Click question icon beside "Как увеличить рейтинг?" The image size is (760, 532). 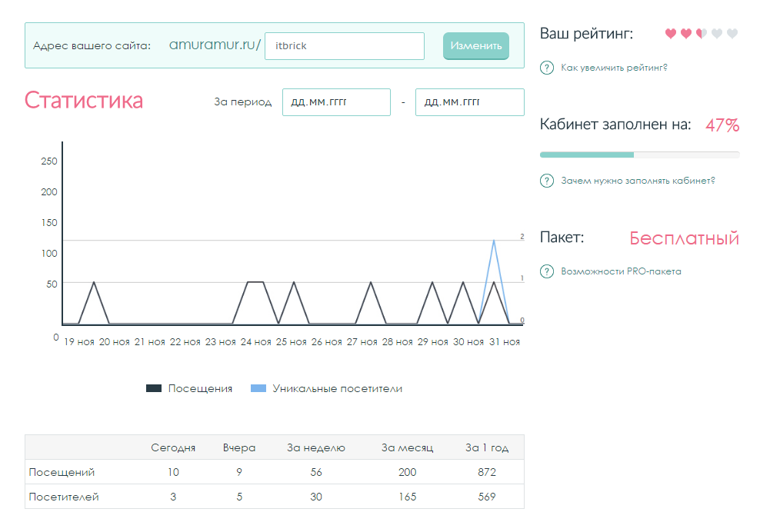pyautogui.click(x=547, y=68)
